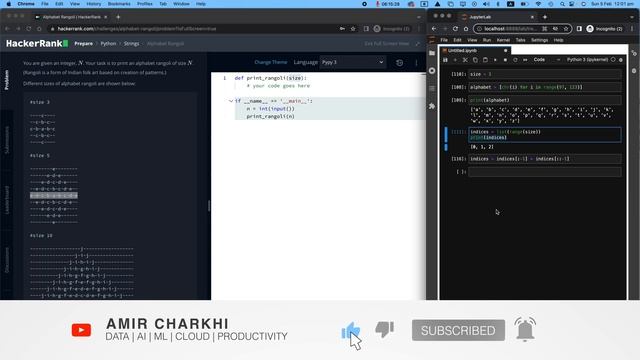Reload the JupyterLab browser page

click(455, 29)
